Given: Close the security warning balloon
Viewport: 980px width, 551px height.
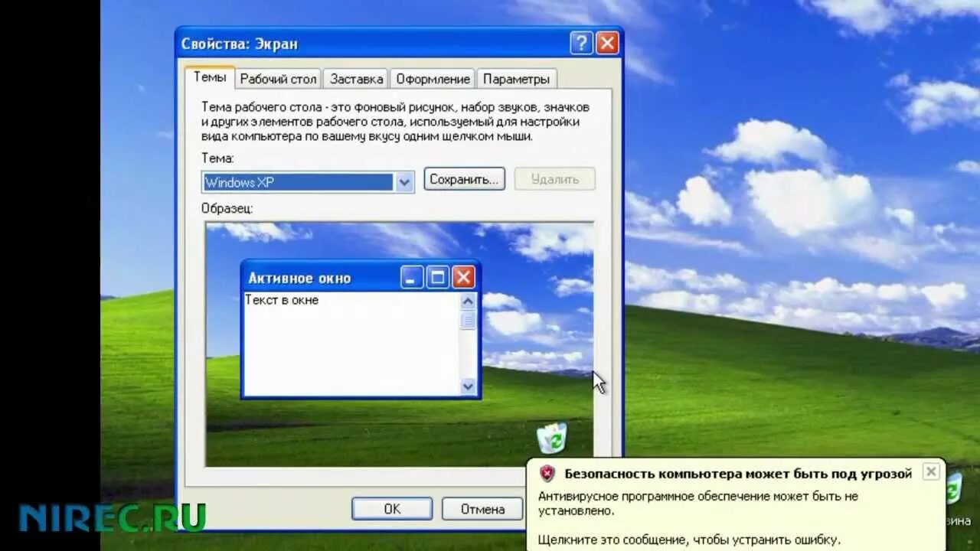Looking at the screenshot, I should pyautogui.click(x=931, y=471).
